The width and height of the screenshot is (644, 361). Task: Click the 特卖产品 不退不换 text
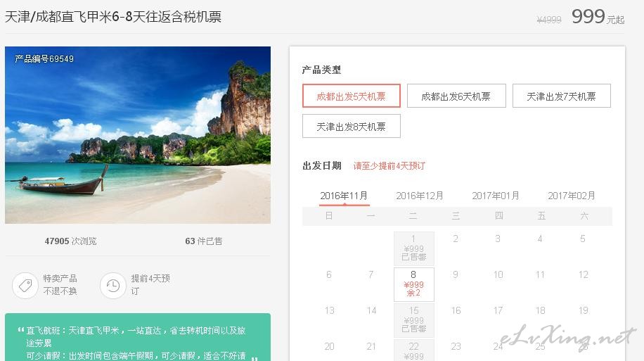(x=60, y=284)
